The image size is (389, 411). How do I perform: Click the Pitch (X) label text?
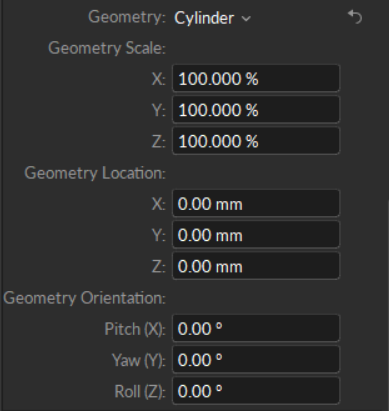click(135, 329)
